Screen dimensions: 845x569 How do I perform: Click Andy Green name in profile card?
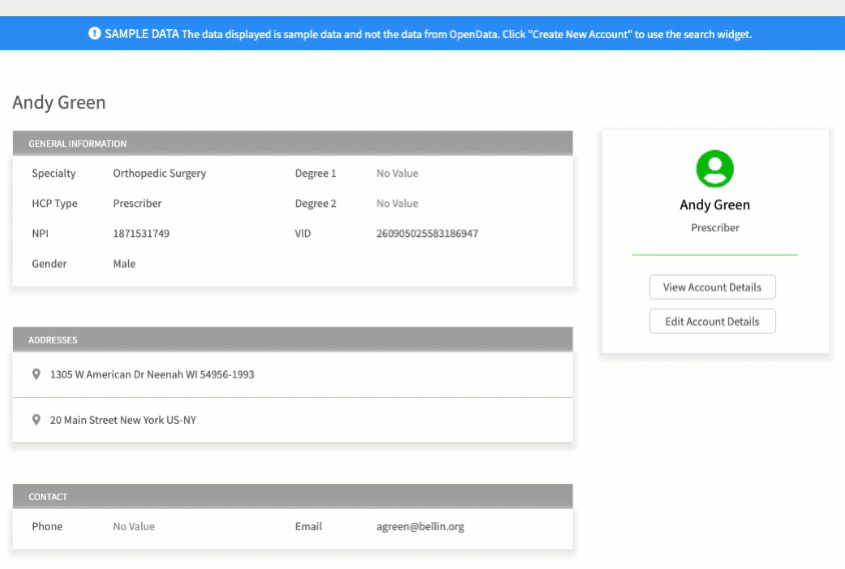tap(714, 205)
